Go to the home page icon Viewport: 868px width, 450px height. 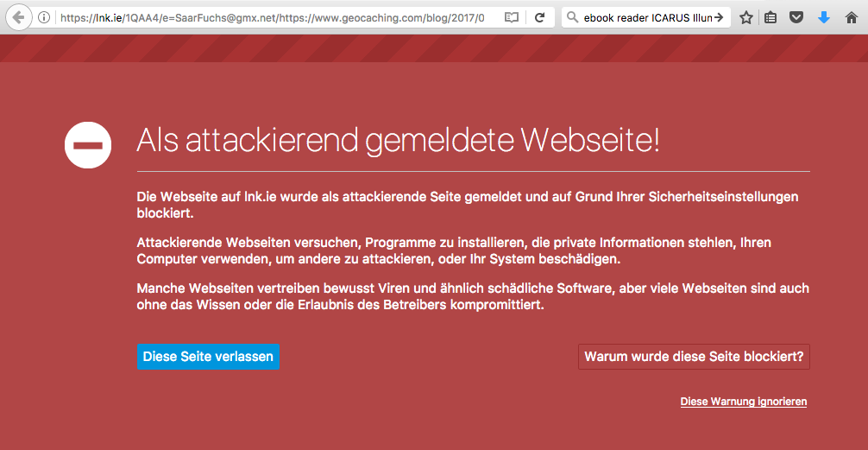[852, 18]
